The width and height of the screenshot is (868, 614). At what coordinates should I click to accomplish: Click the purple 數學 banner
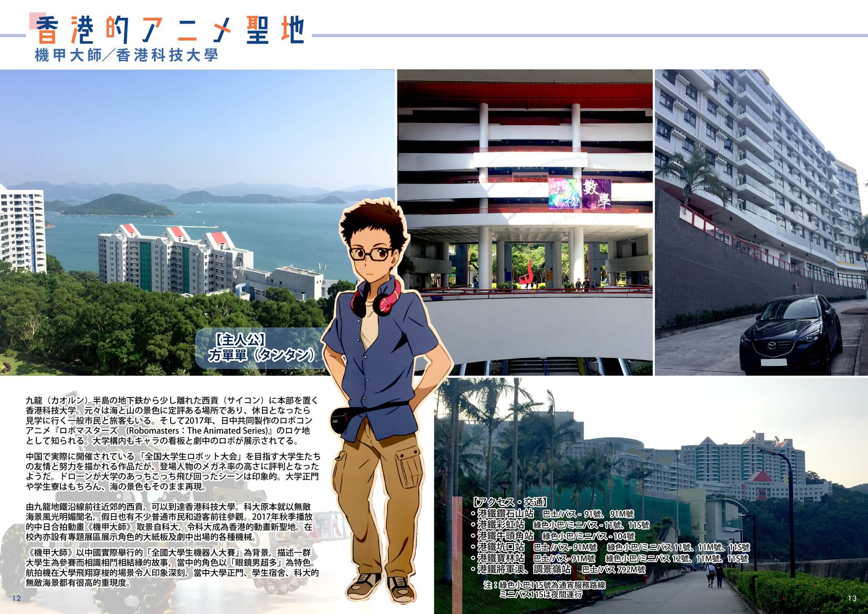[x=596, y=194]
